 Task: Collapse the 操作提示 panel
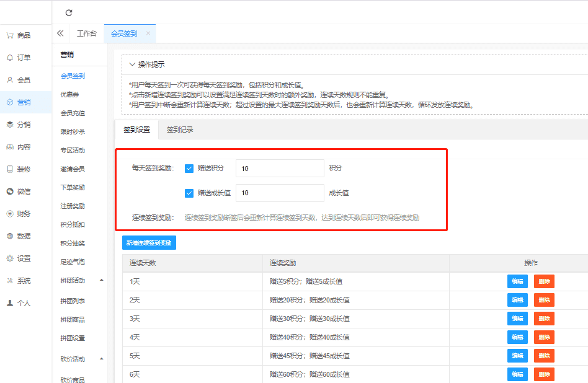point(132,64)
